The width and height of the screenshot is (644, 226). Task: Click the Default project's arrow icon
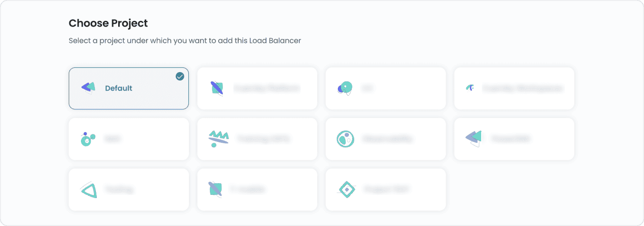click(88, 87)
